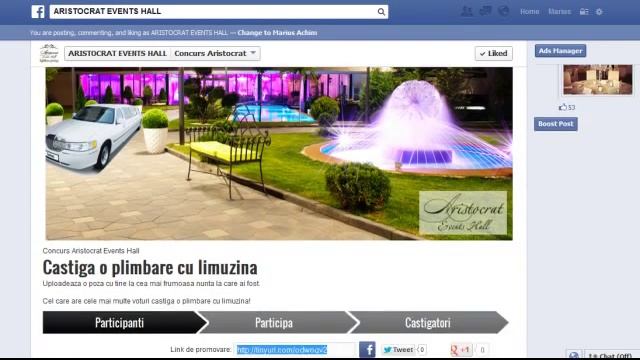640x360 pixels.
Task: Toggle the Liked button
Action: pyautogui.click(x=493, y=53)
